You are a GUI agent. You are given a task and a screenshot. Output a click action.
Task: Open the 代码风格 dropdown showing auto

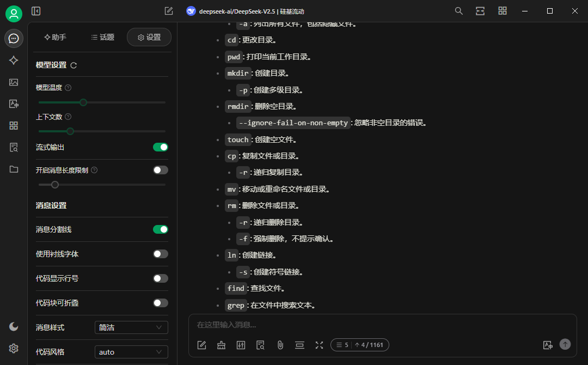(x=131, y=352)
